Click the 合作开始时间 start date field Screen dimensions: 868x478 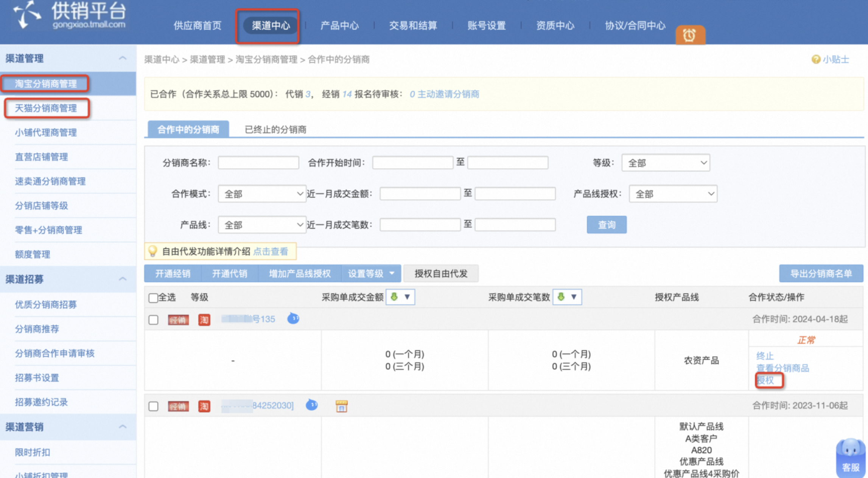click(412, 163)
